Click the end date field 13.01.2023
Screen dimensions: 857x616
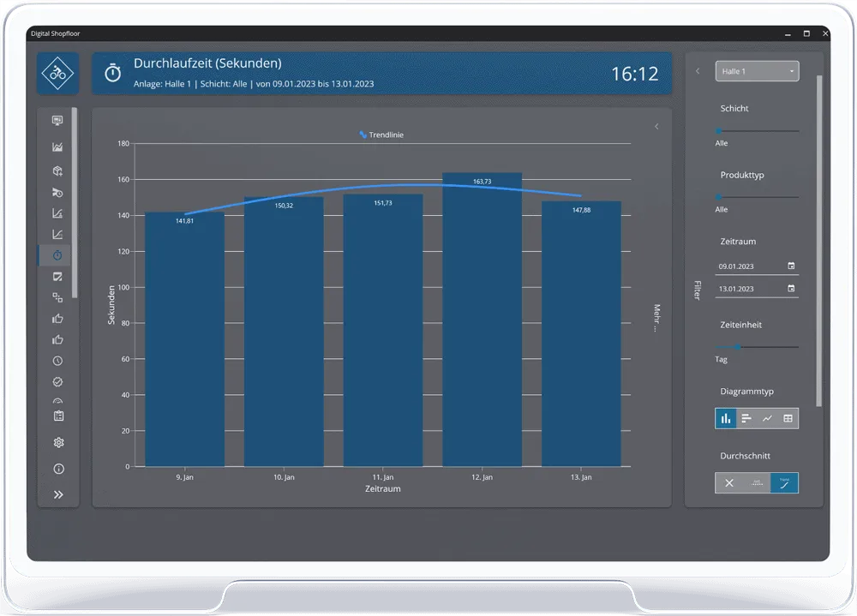(x=757, y=289)
